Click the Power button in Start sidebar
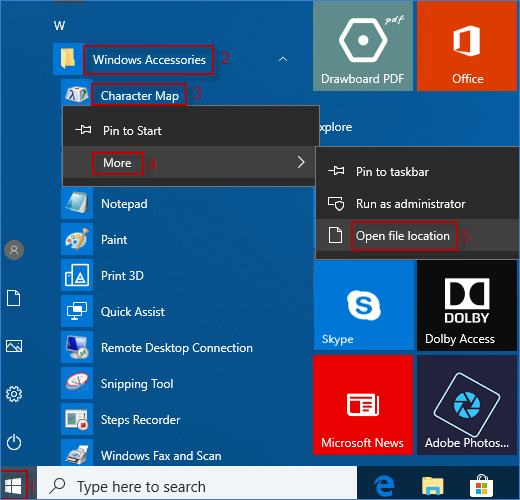 click(14, 442)
